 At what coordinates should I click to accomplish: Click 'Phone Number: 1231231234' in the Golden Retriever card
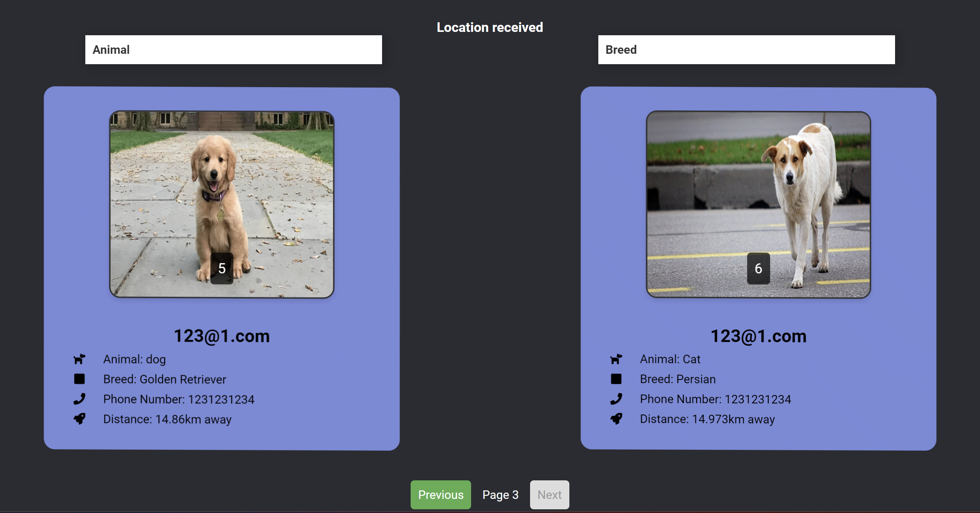click(179, 399)
